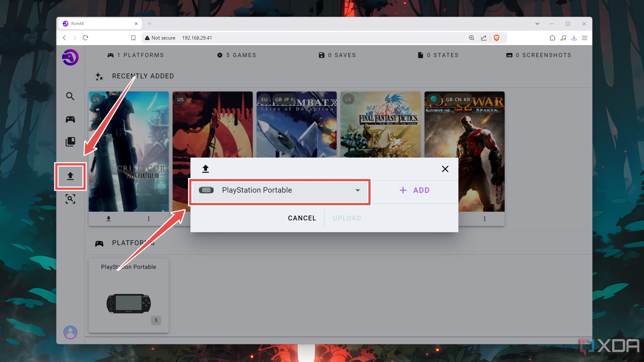Close the RomM browser tab

coord(136,23)
